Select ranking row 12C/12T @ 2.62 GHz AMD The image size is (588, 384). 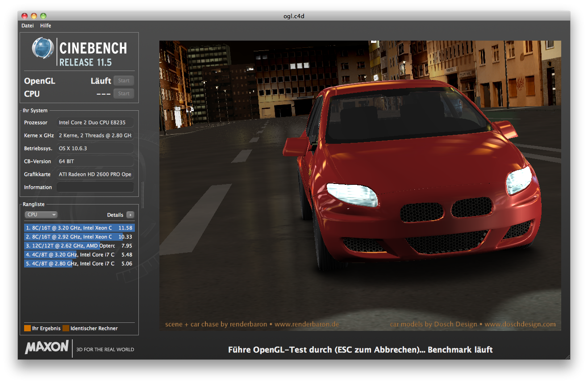coord(79,246)
